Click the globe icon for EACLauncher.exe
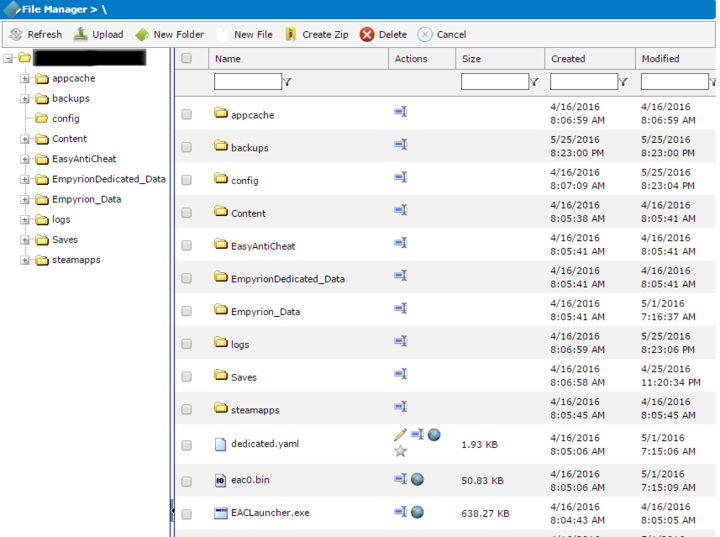This screenshot has width=720, height=537. pyautogui.click(x=417, y=512)
